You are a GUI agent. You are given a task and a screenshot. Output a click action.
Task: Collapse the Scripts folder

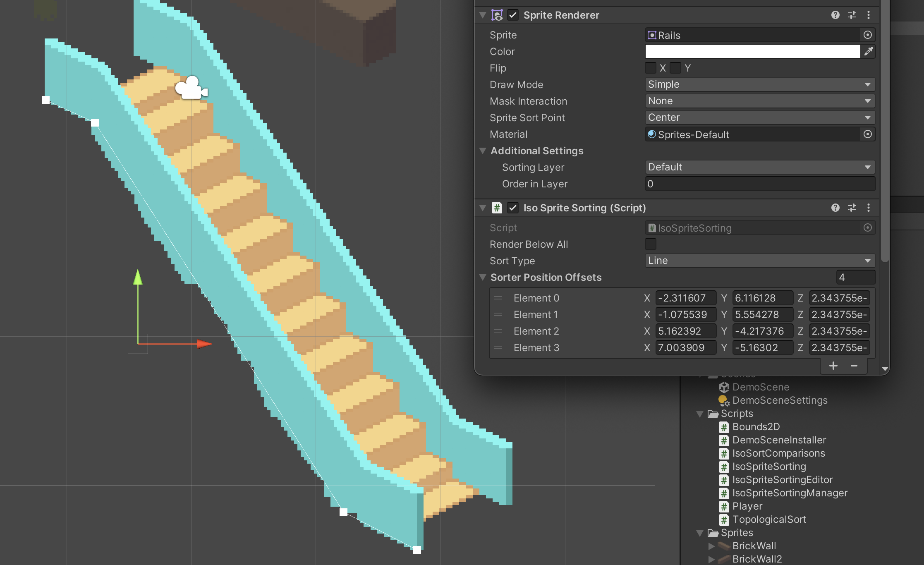pos(700,414)
